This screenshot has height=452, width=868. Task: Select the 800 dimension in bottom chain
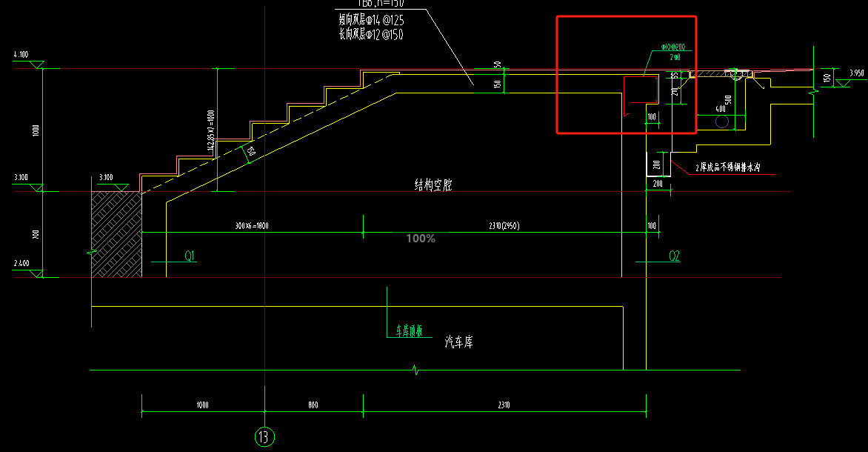point(313,405)
